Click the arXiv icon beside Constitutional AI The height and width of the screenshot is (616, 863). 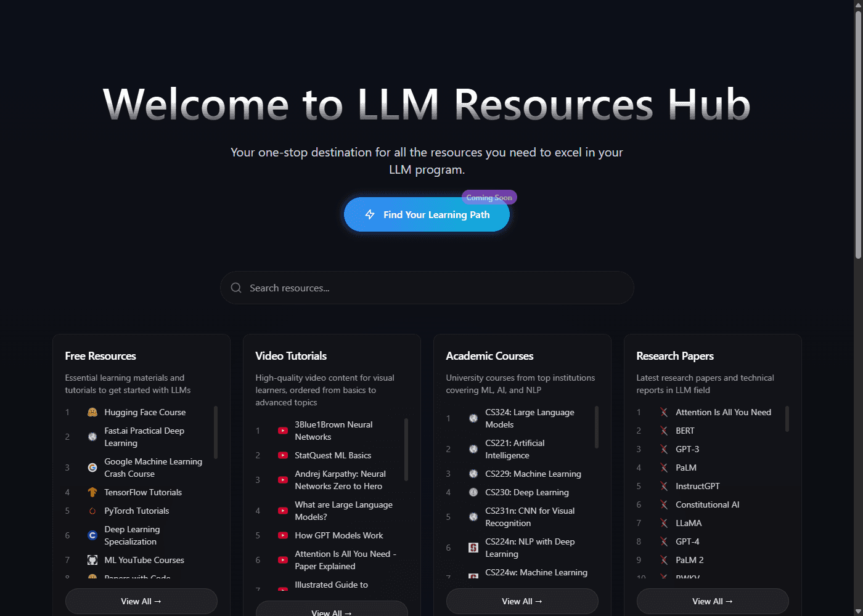pos(664,505)
